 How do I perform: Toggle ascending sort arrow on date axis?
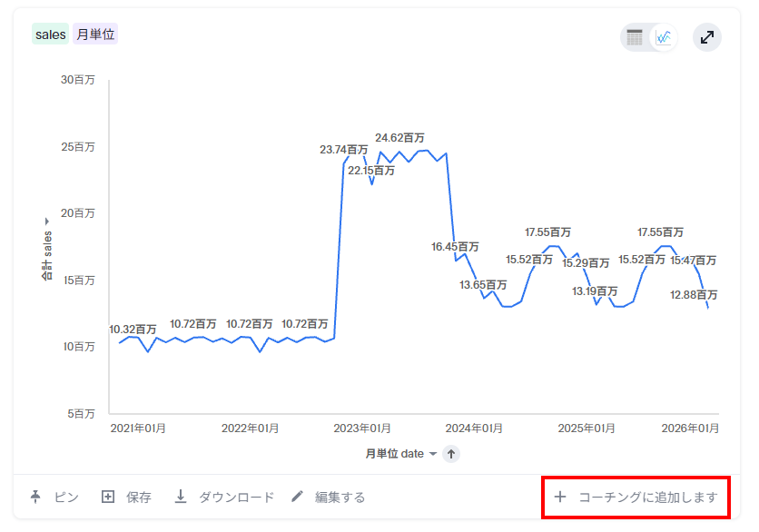click(451, 454)
